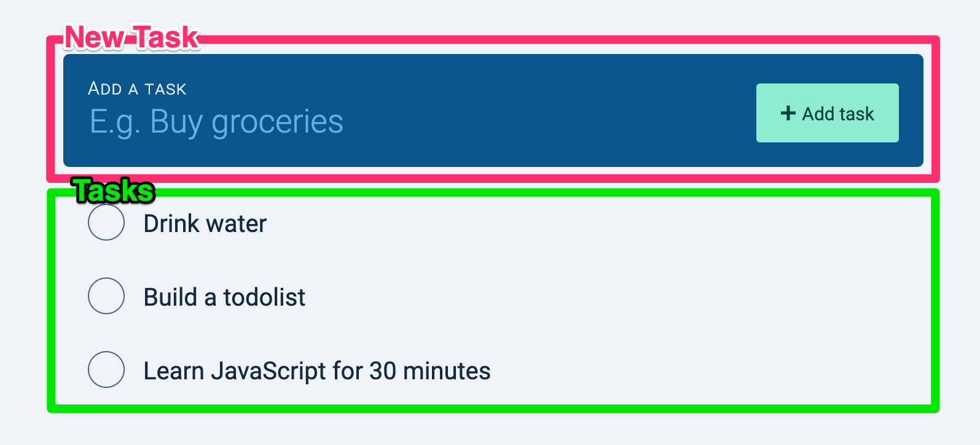The width and height of the screenshot is (980, 445).
Task: Click the Learn JavaScript task label
Action: [316, 370]
